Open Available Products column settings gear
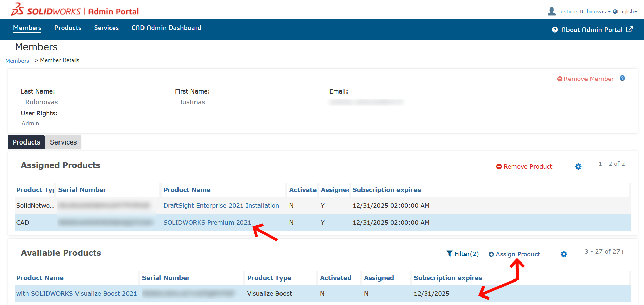The image size is (644, 305). click(564, 254)
